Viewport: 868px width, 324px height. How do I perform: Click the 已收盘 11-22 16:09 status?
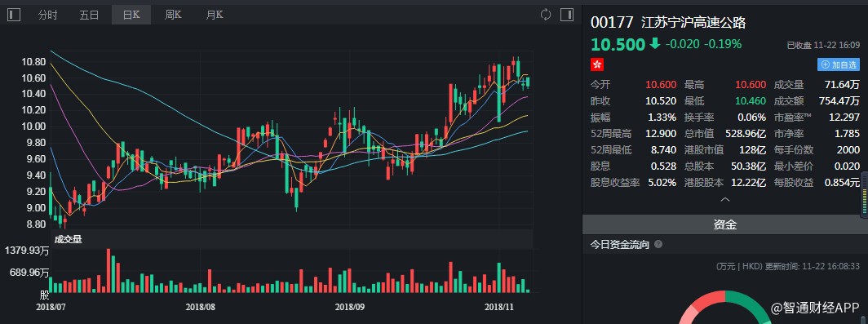(823, 46)
